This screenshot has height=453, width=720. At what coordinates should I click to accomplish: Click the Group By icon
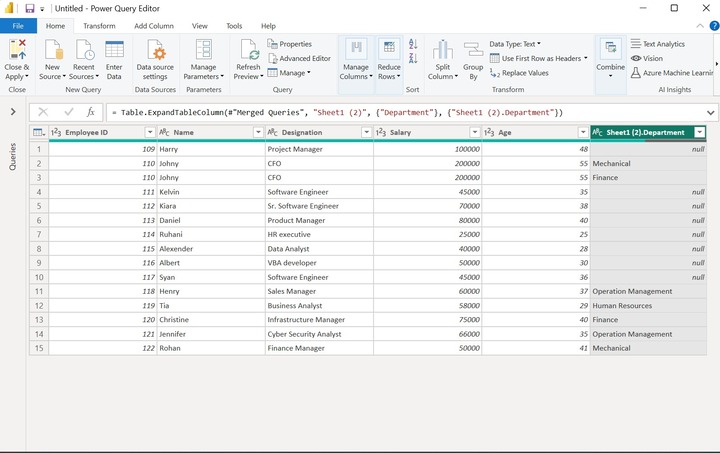pos(473,50)
